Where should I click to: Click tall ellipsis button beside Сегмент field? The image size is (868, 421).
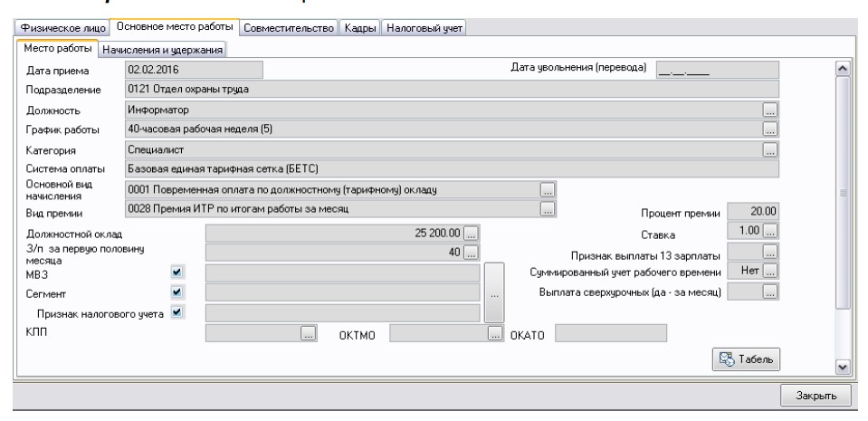(494, 292)
